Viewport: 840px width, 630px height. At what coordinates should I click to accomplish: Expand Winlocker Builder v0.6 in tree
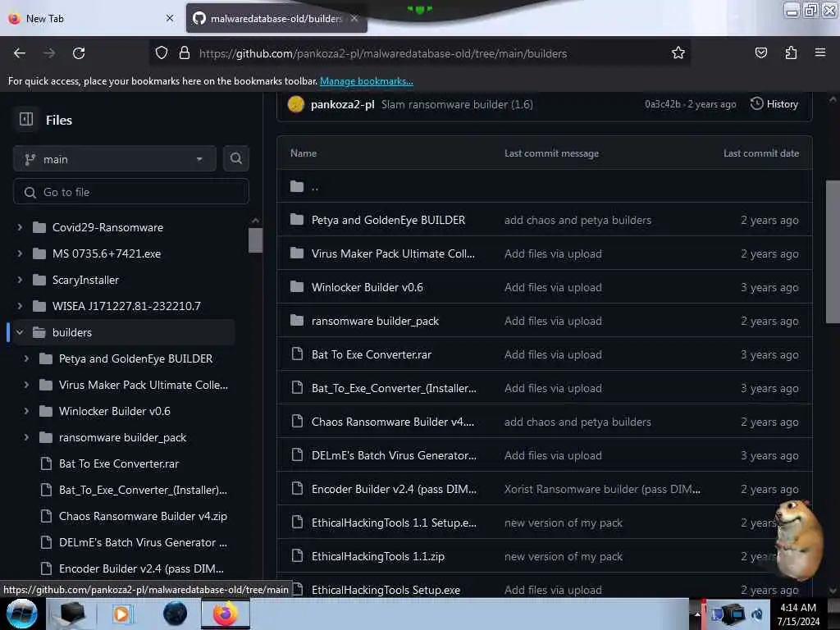tap(26, 411)
